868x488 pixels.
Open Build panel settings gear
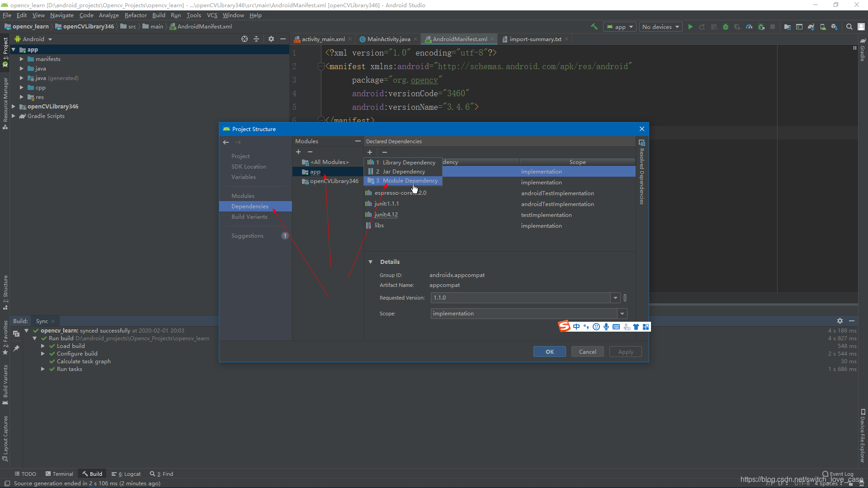point(840,321)
